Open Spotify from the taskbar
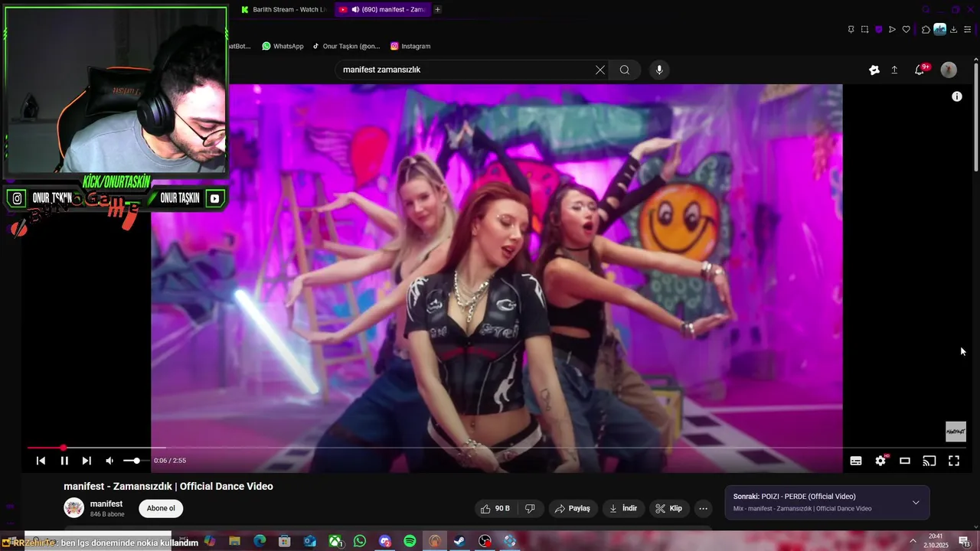The height and width of the screenshot is (551, 980). point(410,541)
